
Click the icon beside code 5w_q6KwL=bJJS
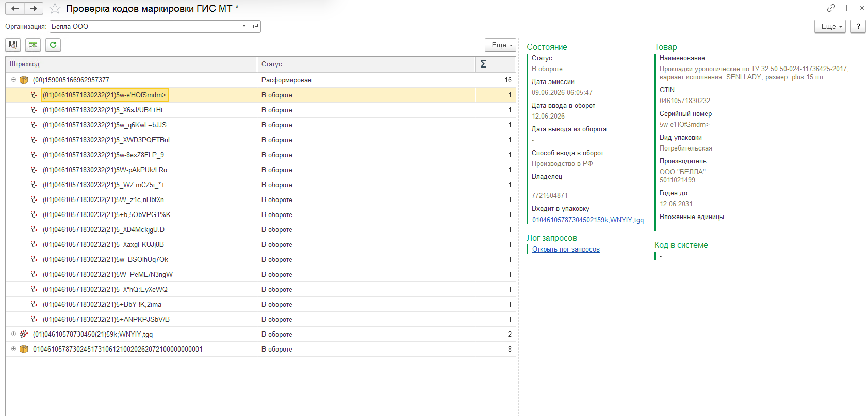[34, 125]
